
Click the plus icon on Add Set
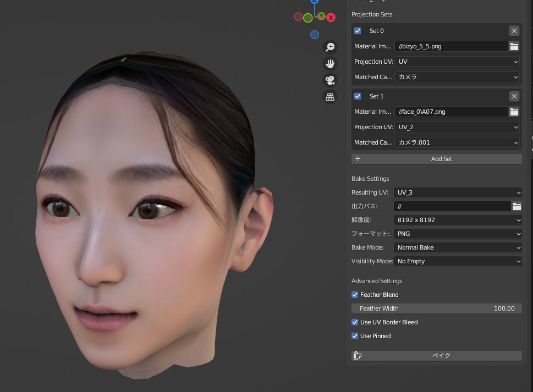pyautogui.click(x=358, y=159)
